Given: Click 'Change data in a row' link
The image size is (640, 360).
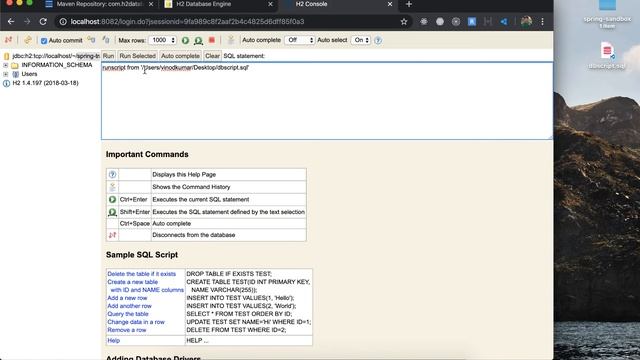Looking at the screenshot, I should click(x=136, y=322).
